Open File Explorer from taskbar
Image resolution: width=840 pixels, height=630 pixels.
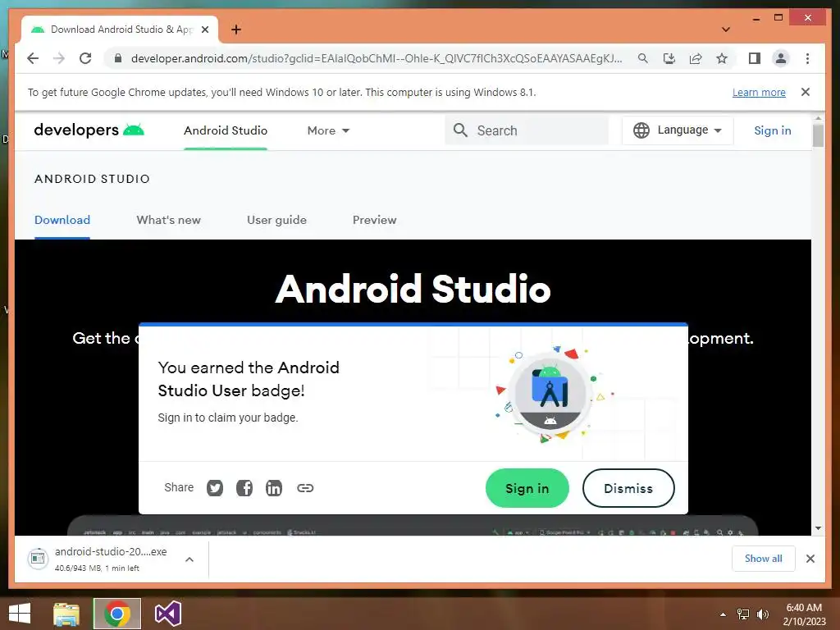pyautogui.click(x=66, y=614)
